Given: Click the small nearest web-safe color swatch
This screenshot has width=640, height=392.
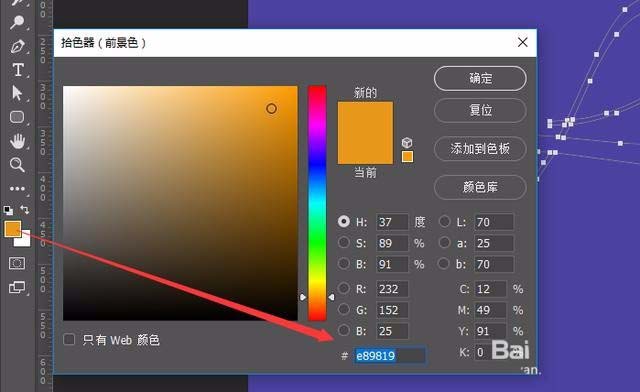Looking at the screenshot, I should tap(407, 156).
